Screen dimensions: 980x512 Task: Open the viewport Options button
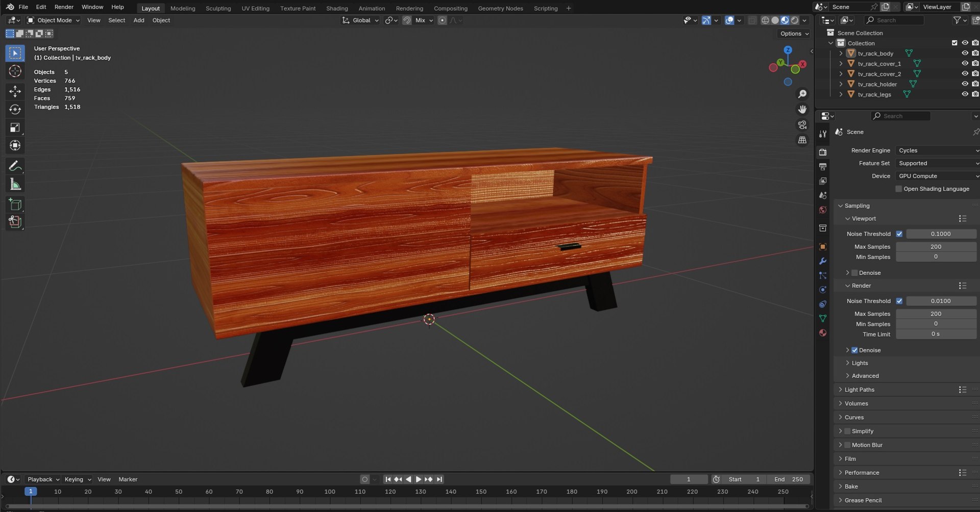(794, 34)
